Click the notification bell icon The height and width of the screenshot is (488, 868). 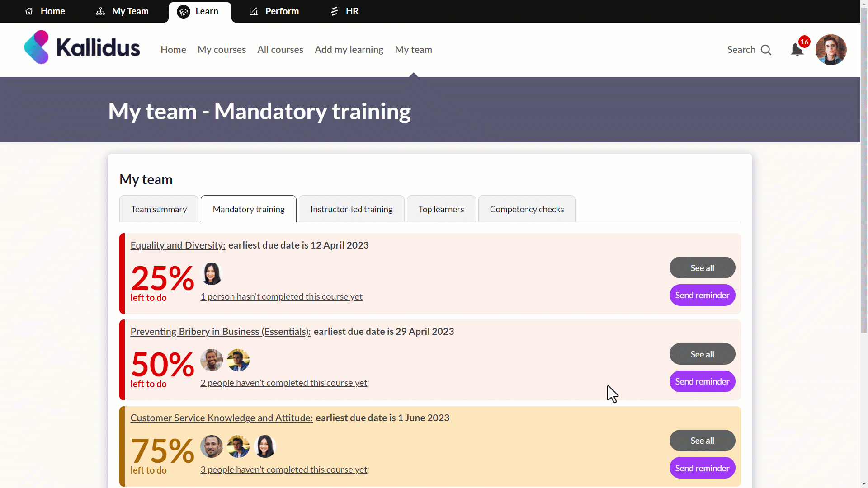[x=797, y=50]
